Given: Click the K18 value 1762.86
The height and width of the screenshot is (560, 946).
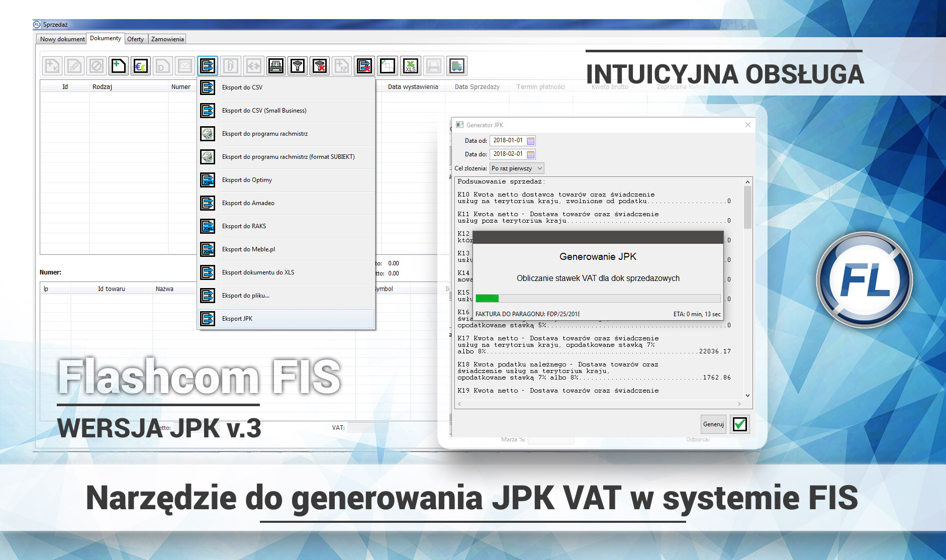Looking at the screenshot, I should click(x=717, y=378).
